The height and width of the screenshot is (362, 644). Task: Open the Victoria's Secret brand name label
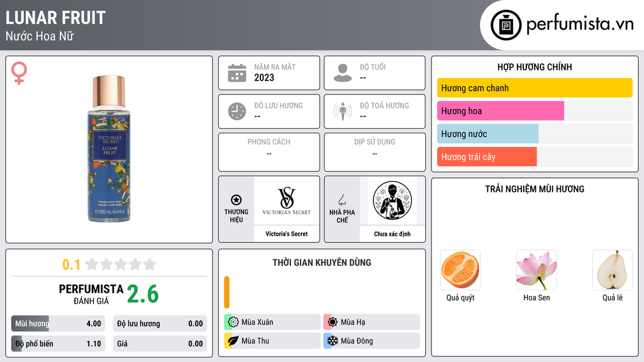tap(287, 234)
